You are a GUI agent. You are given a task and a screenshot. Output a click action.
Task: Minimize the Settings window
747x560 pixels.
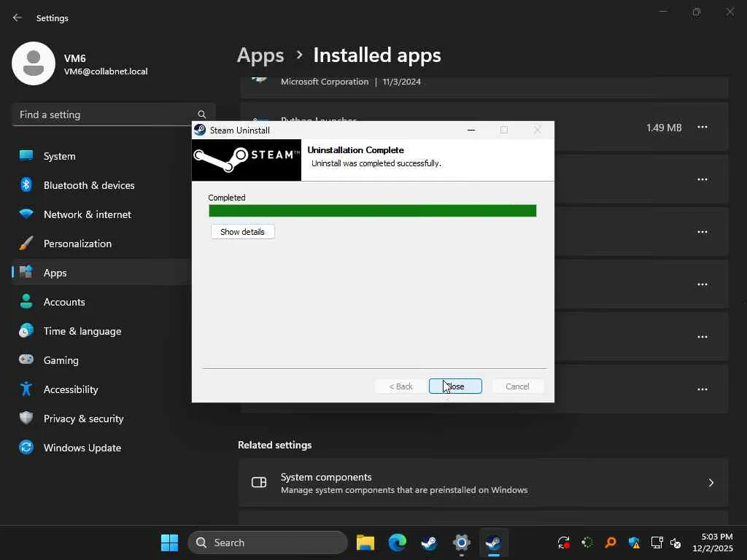(x=663, y=12)
